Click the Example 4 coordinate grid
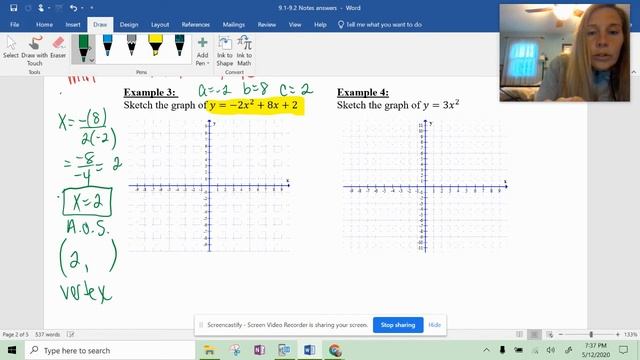Viewport: 640px width, 360px height. [x=425, y=187]
